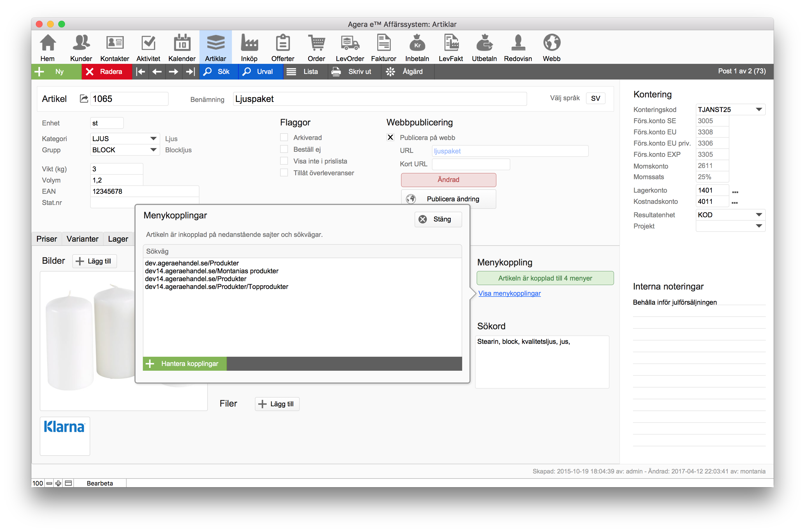Click the red Ändrad status button
The image size is (805, 532).
[x=448, y=180]
